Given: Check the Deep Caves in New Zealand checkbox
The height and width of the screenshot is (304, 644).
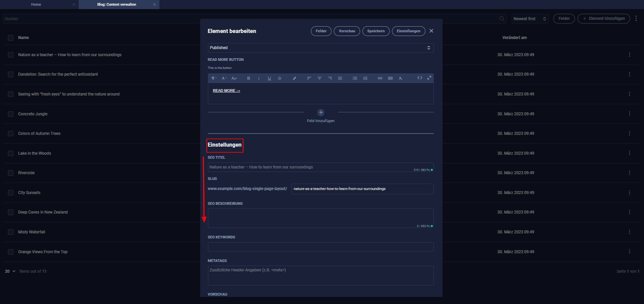Looking at the screenshot, I should point(11,212).
